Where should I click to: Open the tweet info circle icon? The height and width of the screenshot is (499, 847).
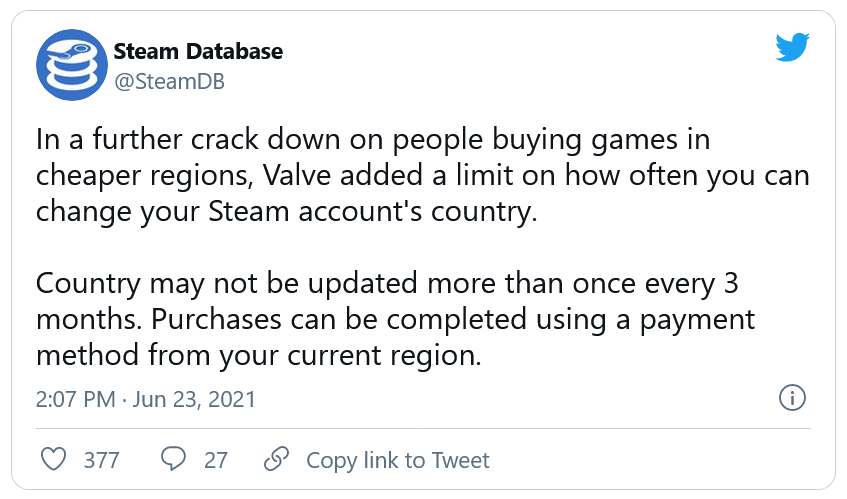click(x=791, y=398)
